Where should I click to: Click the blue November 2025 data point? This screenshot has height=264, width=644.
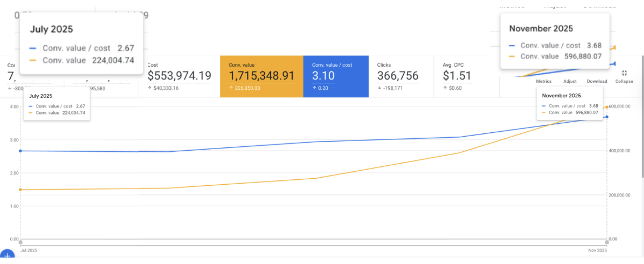607,117
